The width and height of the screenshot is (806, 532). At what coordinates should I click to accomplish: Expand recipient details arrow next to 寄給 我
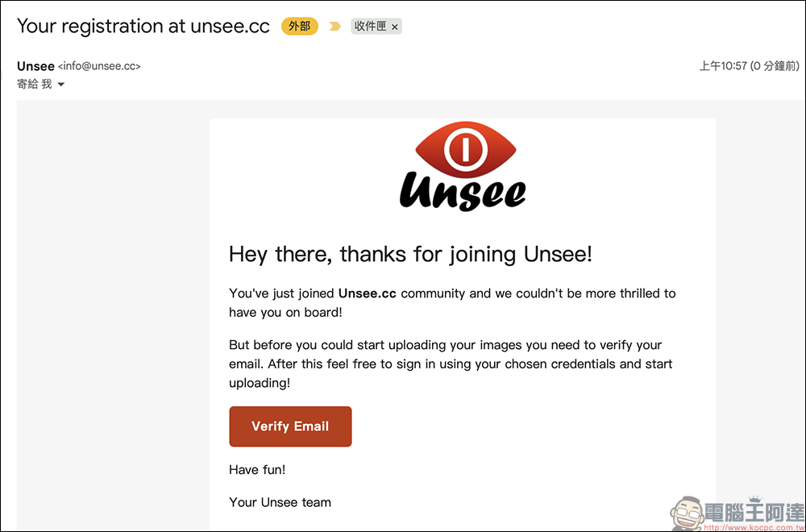coord(61,85)
